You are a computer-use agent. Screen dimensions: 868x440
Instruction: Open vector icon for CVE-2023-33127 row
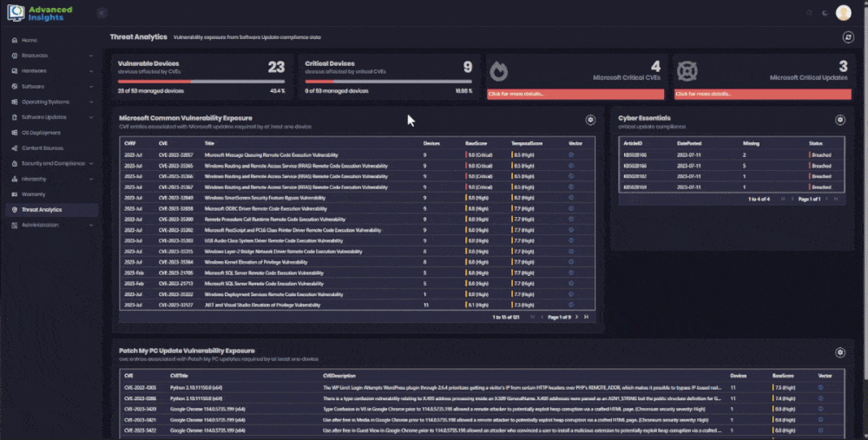point(571,305)
